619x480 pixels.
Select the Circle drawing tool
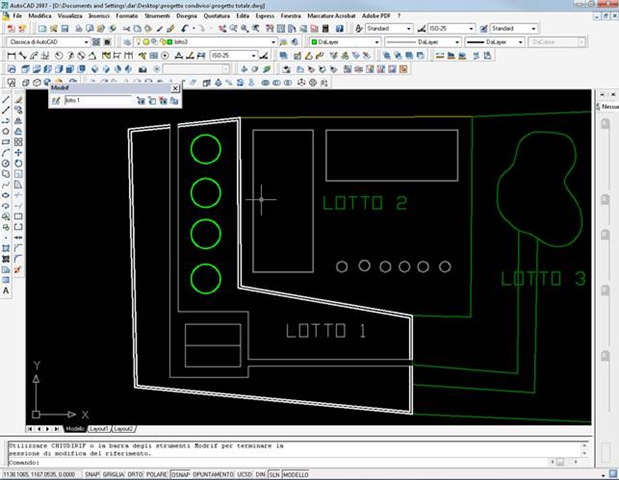point(6,163)
